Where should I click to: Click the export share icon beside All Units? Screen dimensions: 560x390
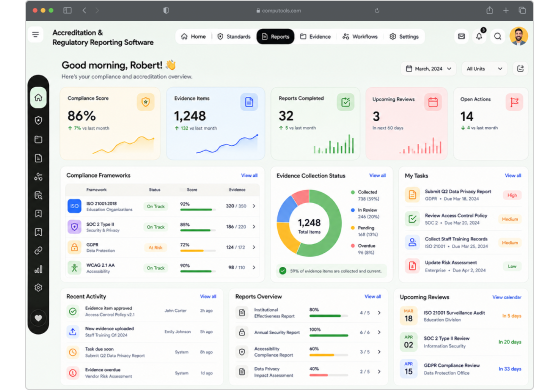[x=520, y=69]
